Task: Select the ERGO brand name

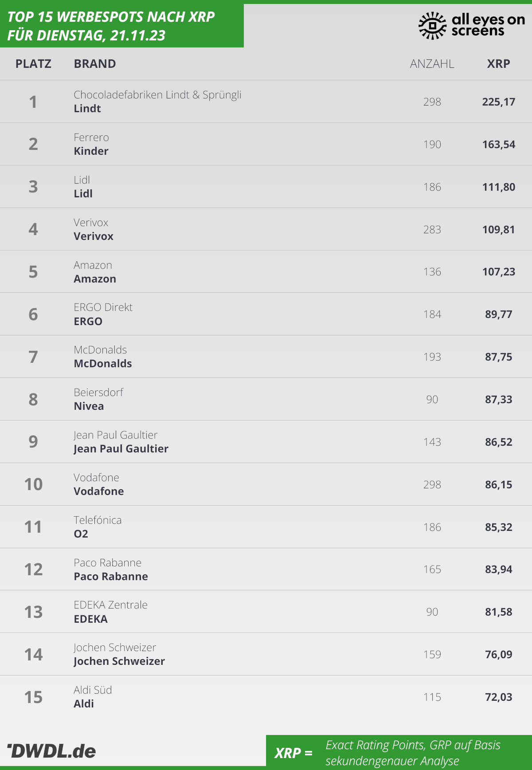Action: 88,322
